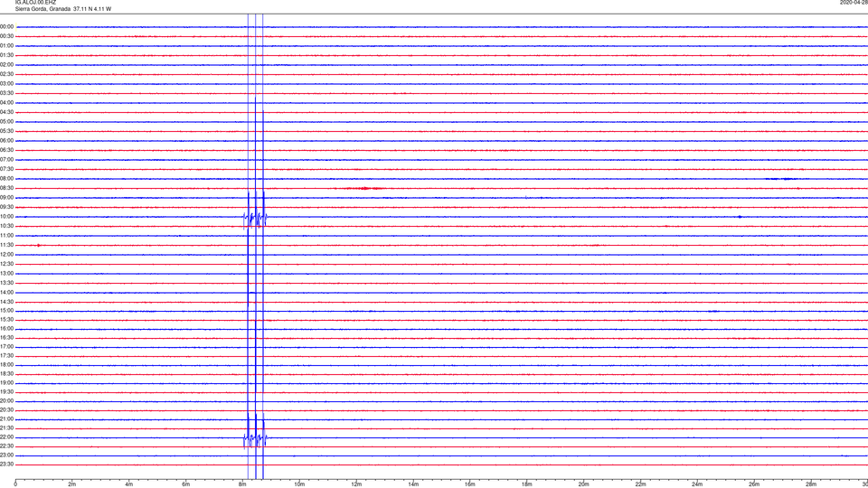Click the 6m tick label on the time axis
The width and height of the screenshot is (868, 488).
point(185,484)
